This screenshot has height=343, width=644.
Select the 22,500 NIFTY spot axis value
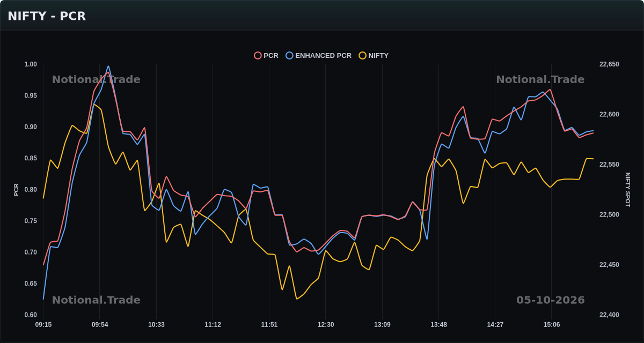click(609, 214)
